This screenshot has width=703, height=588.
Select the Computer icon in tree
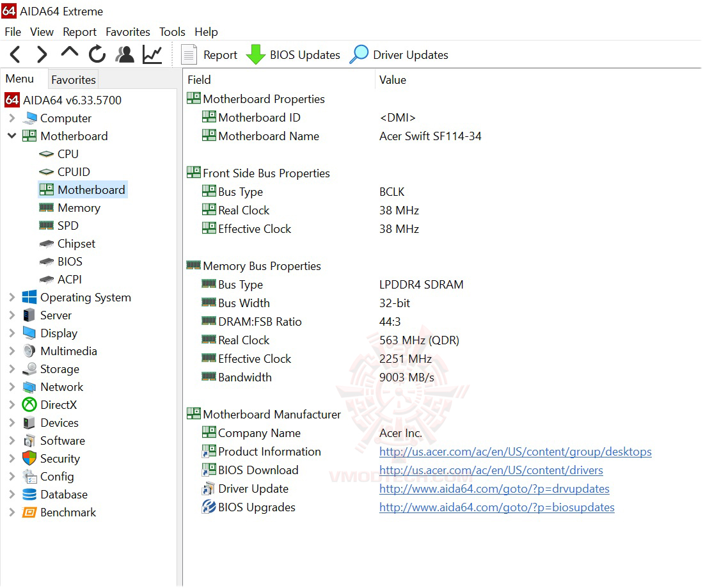(x=29, y=118)
